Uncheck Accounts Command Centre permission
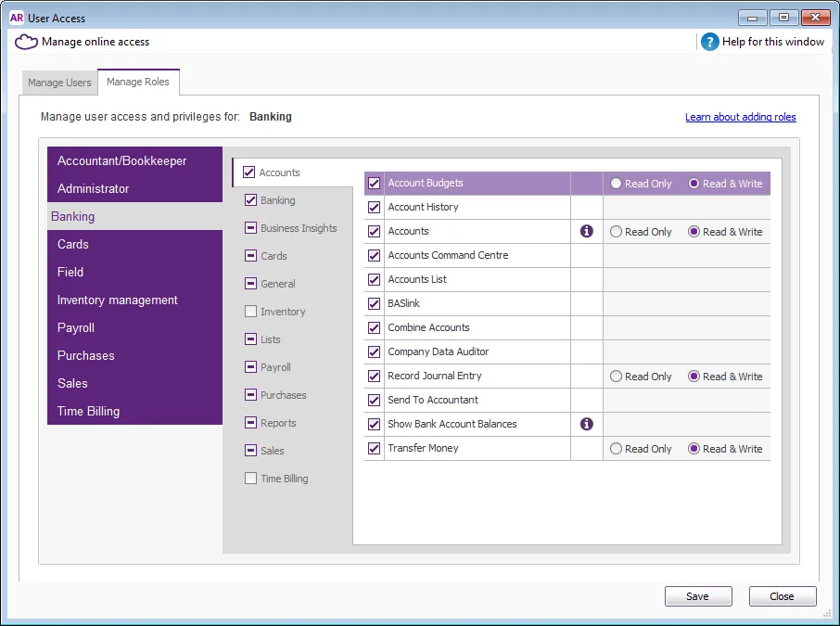The image size is (840, 626). point(374,256)
